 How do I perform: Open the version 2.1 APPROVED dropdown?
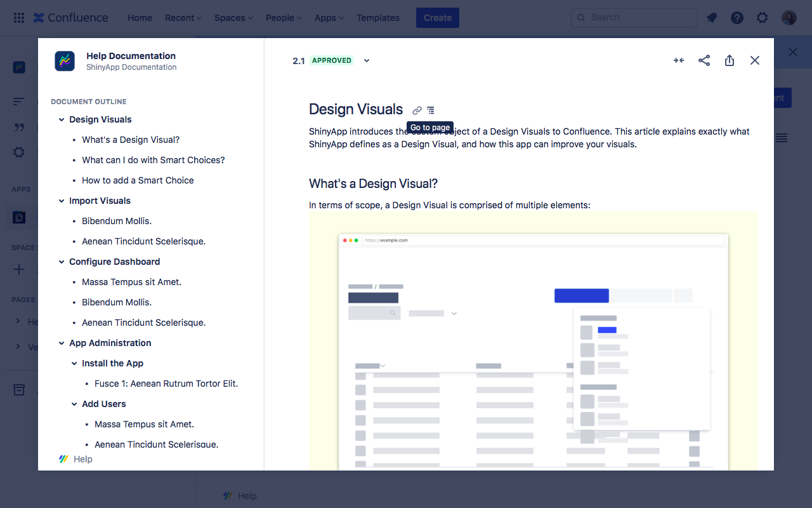point(366,60)
